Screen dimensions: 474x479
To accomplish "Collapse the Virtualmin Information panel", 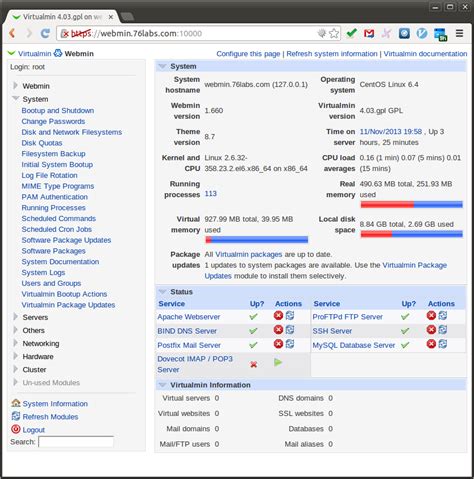I will [162, 385].
